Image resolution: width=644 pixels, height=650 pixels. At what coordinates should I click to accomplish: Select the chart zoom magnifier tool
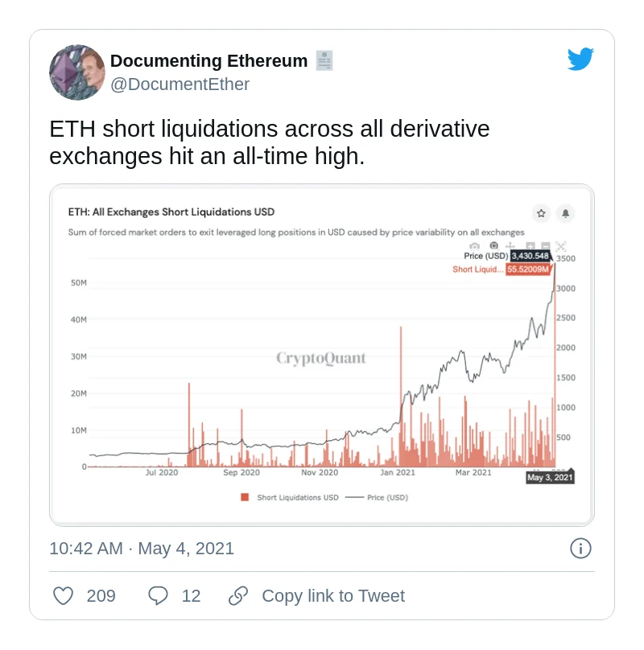click(x=493, y=246)
